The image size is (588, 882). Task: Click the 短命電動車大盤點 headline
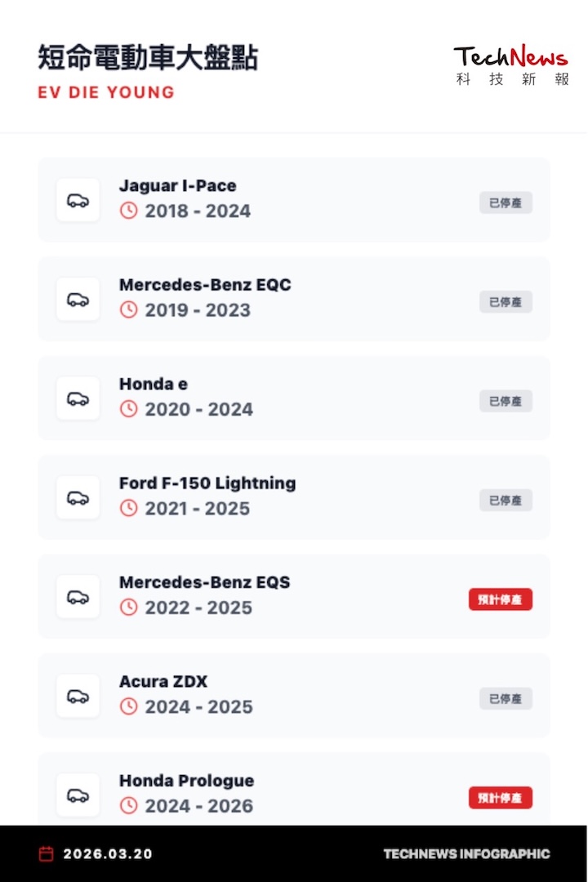(148, 58)
